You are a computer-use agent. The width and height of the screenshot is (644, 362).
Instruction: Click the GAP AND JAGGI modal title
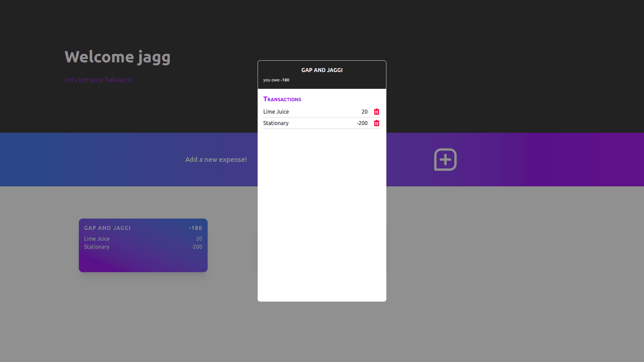click(x=322, y=70)
